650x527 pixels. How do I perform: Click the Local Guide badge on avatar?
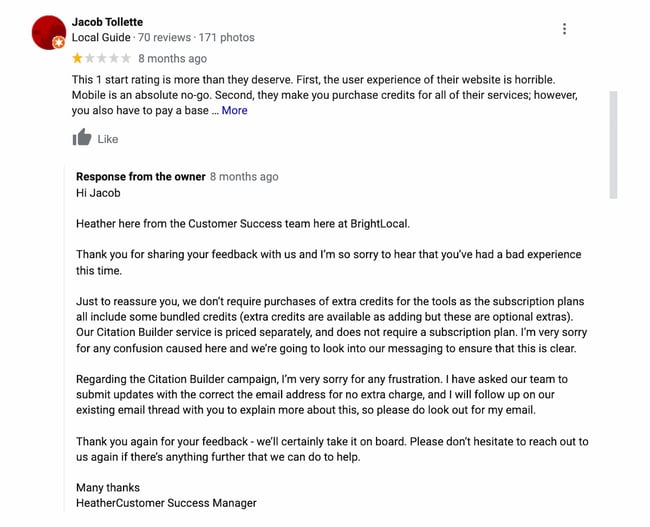point(59,43)
